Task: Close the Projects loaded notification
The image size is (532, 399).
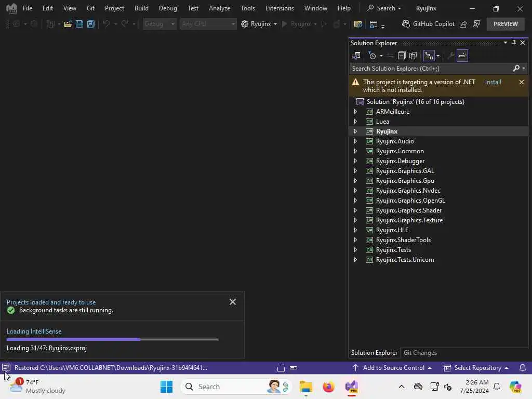Action: (x=232, y=302)
